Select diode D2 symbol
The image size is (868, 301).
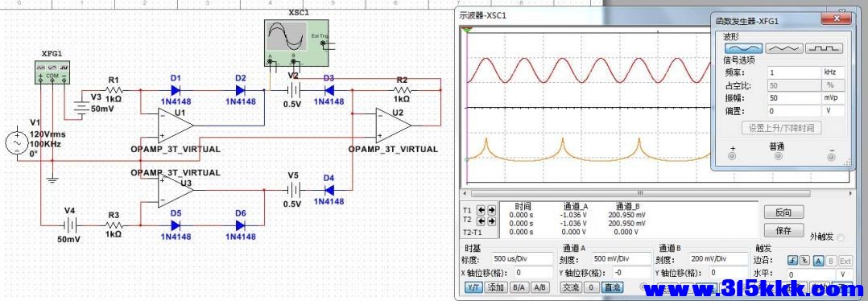coord(240,90)
